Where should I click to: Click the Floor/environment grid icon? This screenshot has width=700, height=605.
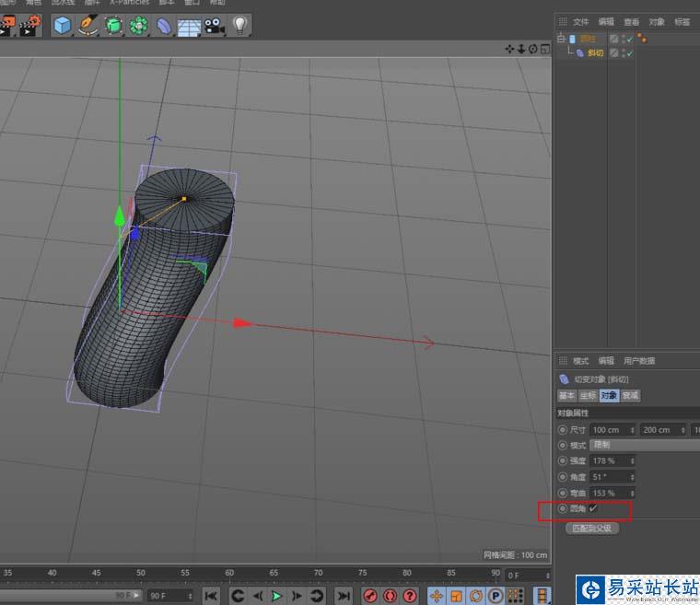point(190,26)
